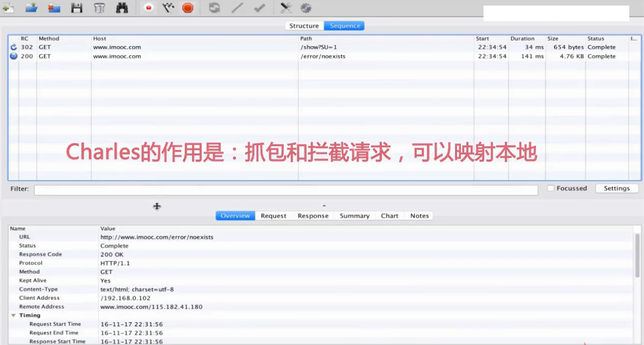Select the Protocol row HTTP/1.1 value
Screen dimensions: 644x345
(114, 263)
